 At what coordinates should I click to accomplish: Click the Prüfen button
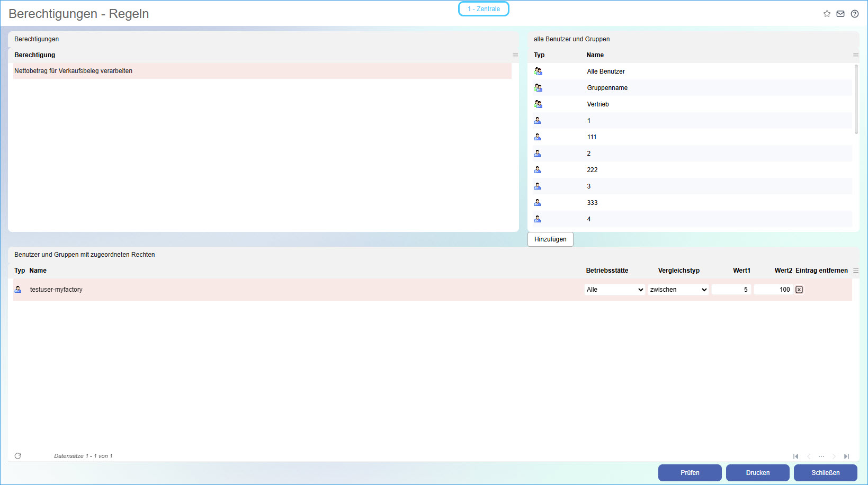click(x=690, y=473)
